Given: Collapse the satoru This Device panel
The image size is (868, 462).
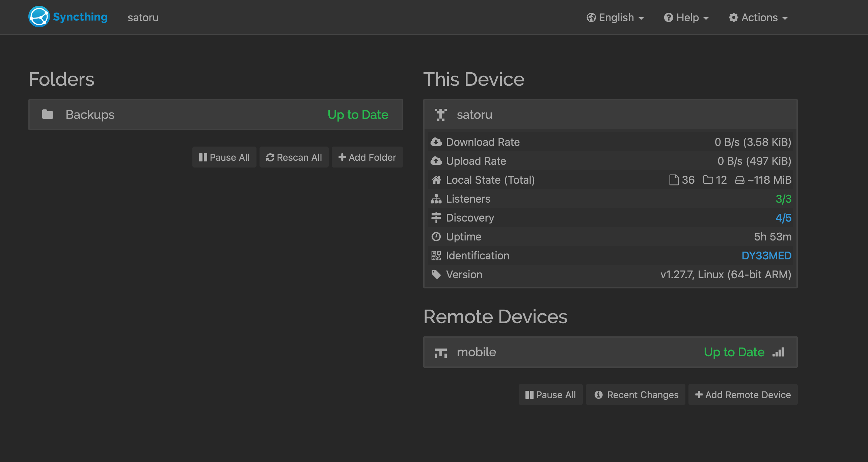Looking at the screenshot, I should [x=610, y=115].
